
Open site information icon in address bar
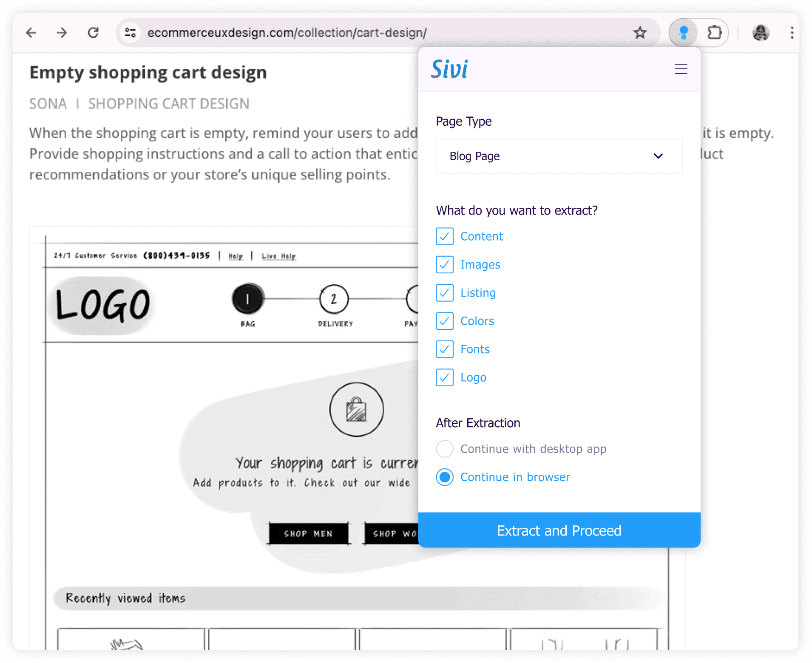coord(131,33)
